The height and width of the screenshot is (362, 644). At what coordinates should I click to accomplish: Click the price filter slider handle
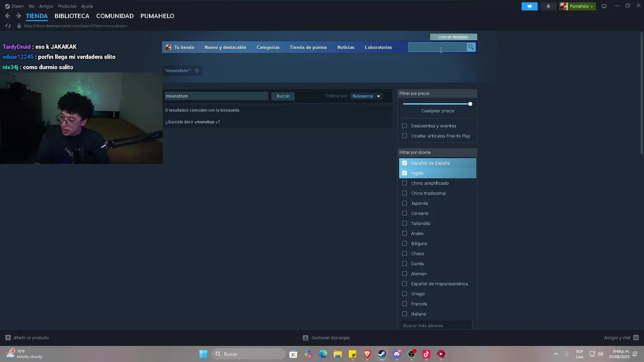[470, 104]
